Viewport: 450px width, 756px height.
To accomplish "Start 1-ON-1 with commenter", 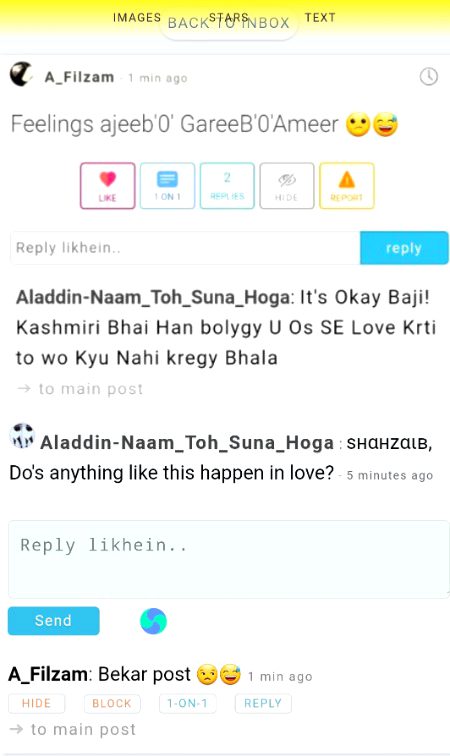I will pos(188,703).
